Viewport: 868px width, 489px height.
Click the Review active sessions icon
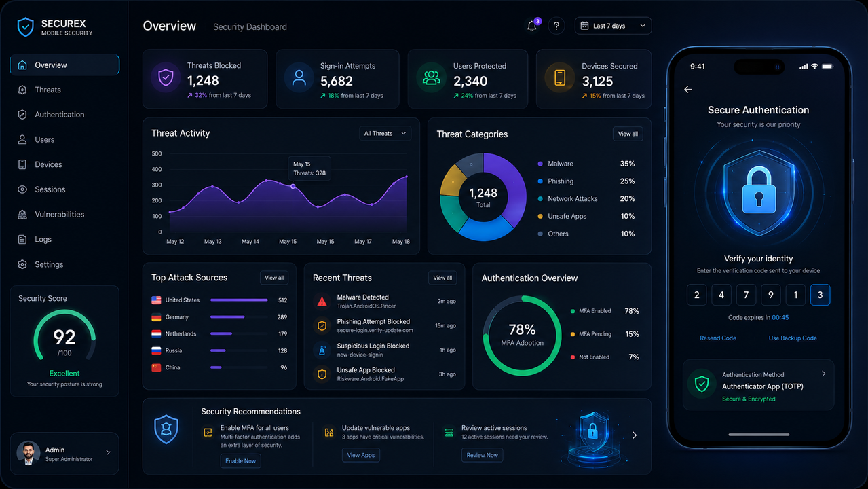pyautogui.click(x=449, y=432)
